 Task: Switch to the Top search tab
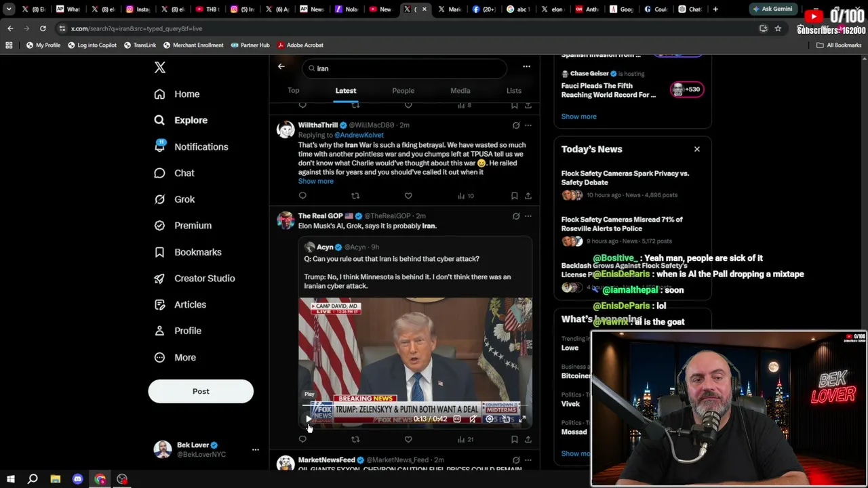tap(294, 91)
